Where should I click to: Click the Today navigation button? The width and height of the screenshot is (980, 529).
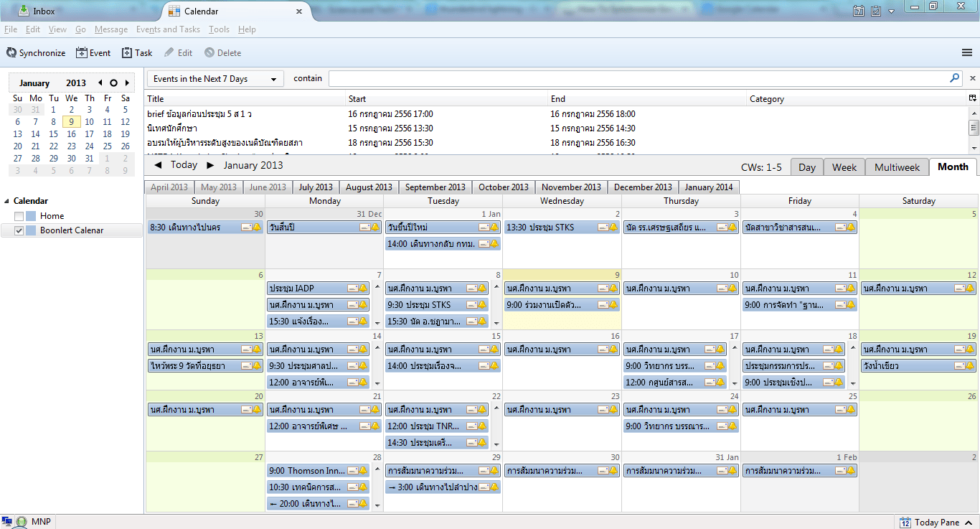pyautogui.click(x=184, y=165)
